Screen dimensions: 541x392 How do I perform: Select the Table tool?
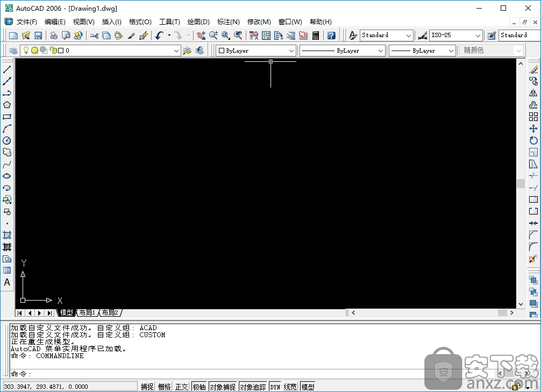click(7, 270)
